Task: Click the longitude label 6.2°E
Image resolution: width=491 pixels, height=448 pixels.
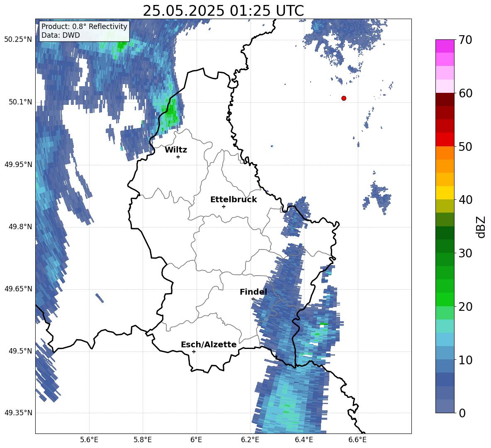Action: tap(250, 440)
